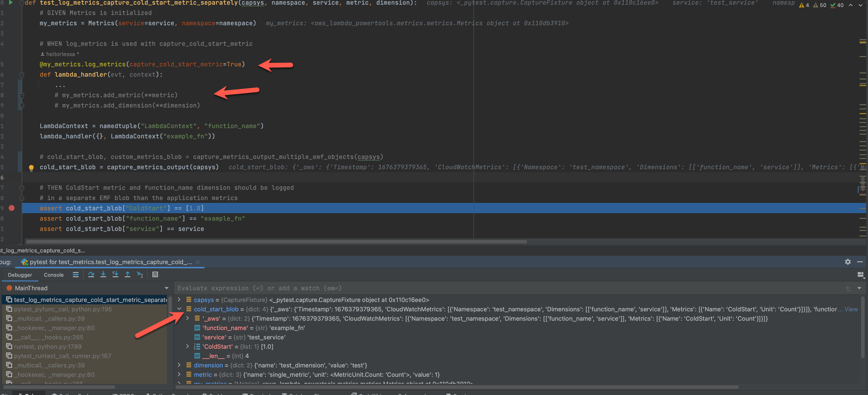The width and height of the screenshot is (868, 395).
Task: Open the MainThread threads dropdown
Action: [166, 288]
